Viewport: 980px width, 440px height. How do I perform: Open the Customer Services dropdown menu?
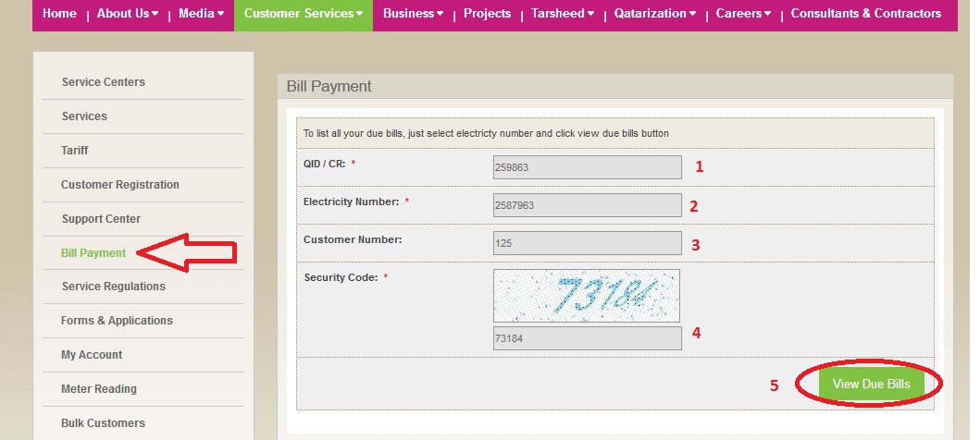[x=303, y=14]
